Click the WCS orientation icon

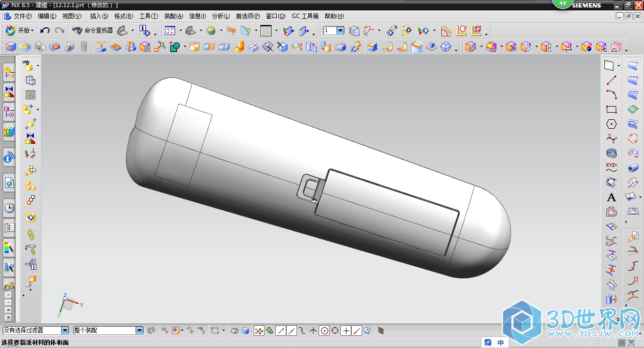click(x=369, y=31)
